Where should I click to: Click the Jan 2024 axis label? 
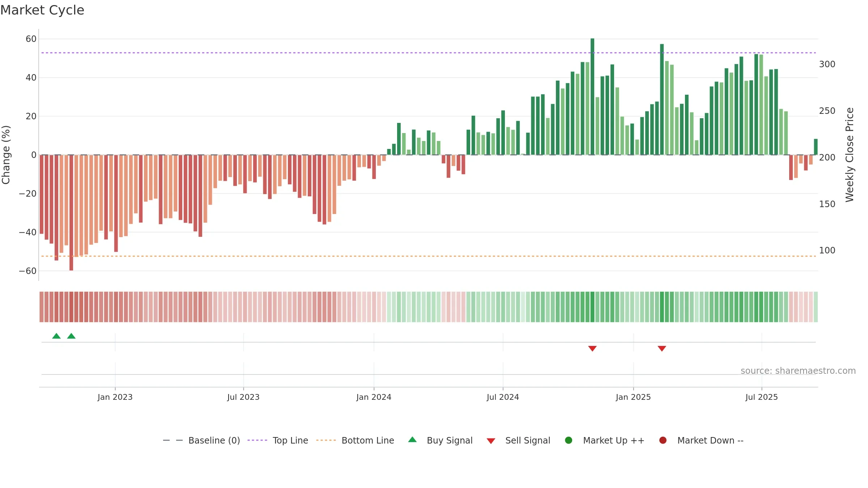tap(374, 397)
